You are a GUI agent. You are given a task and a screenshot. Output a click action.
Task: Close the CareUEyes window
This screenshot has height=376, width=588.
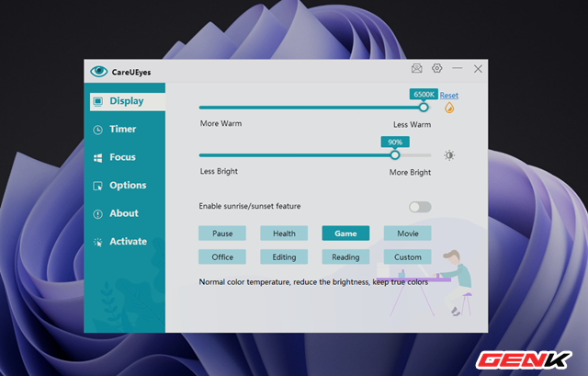point(478,69)
